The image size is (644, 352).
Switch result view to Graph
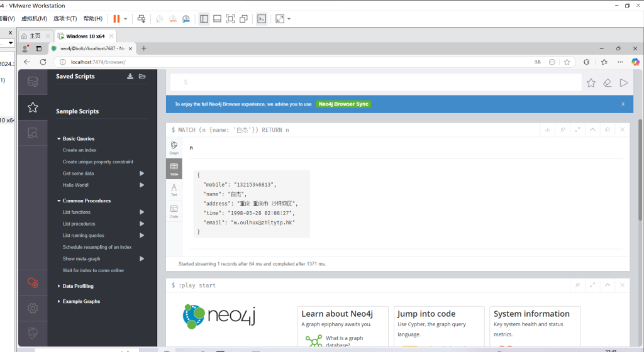[174, 148]
